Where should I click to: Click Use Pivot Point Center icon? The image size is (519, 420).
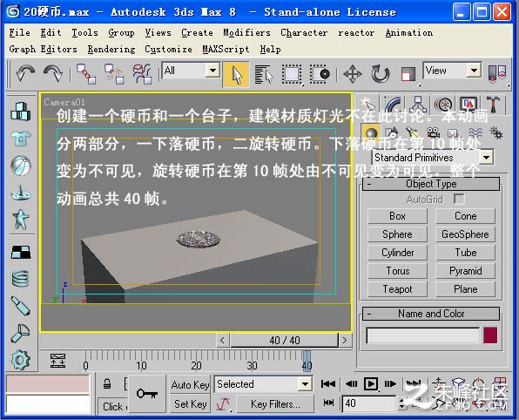[x=497, y=73]
